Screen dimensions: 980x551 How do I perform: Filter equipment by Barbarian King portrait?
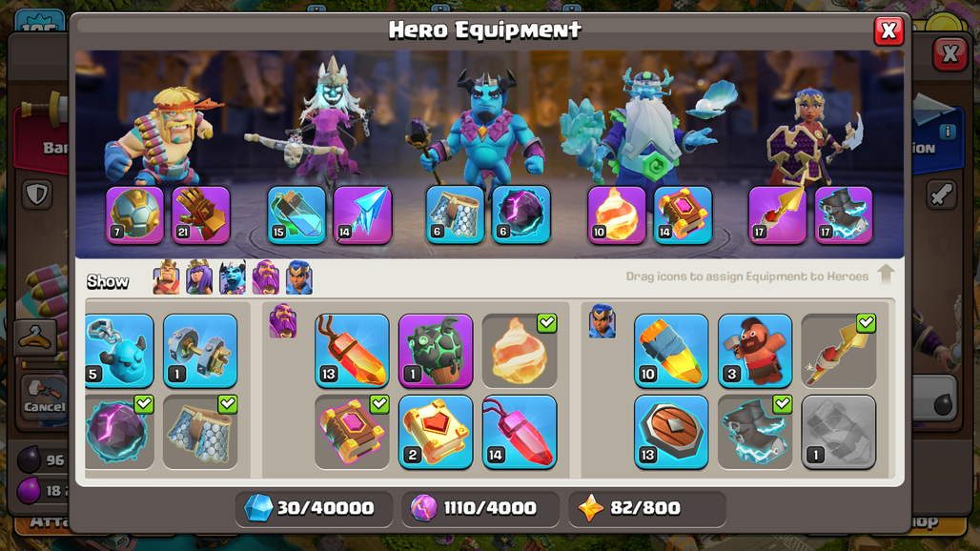pos(166,277)
